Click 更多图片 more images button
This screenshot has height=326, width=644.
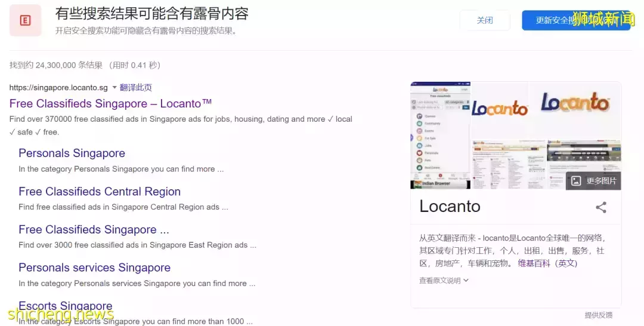point(593,181)
